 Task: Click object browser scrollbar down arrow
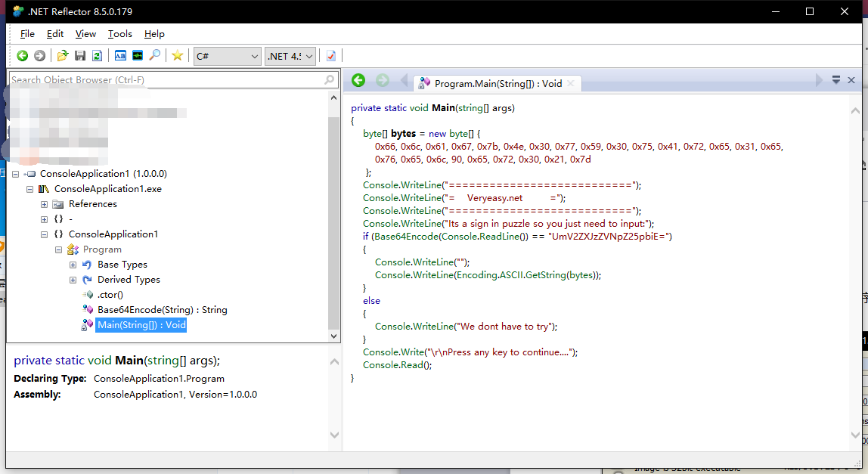pyautogui.click(x=333, y=336)
